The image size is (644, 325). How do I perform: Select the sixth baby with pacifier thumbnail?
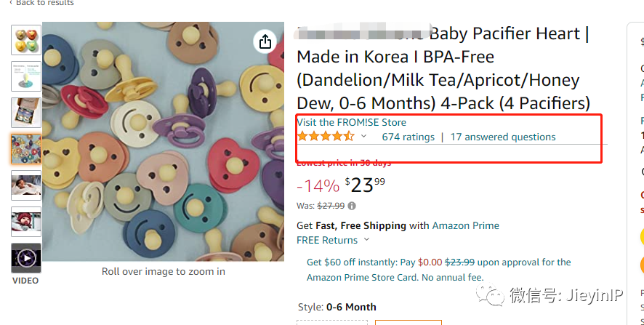(x=26, y=222)
